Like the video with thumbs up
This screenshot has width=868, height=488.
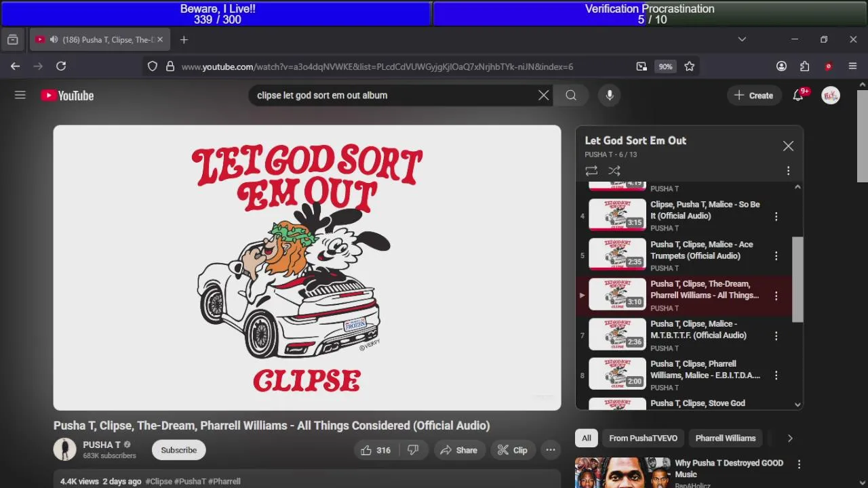[x=375, y=450]
